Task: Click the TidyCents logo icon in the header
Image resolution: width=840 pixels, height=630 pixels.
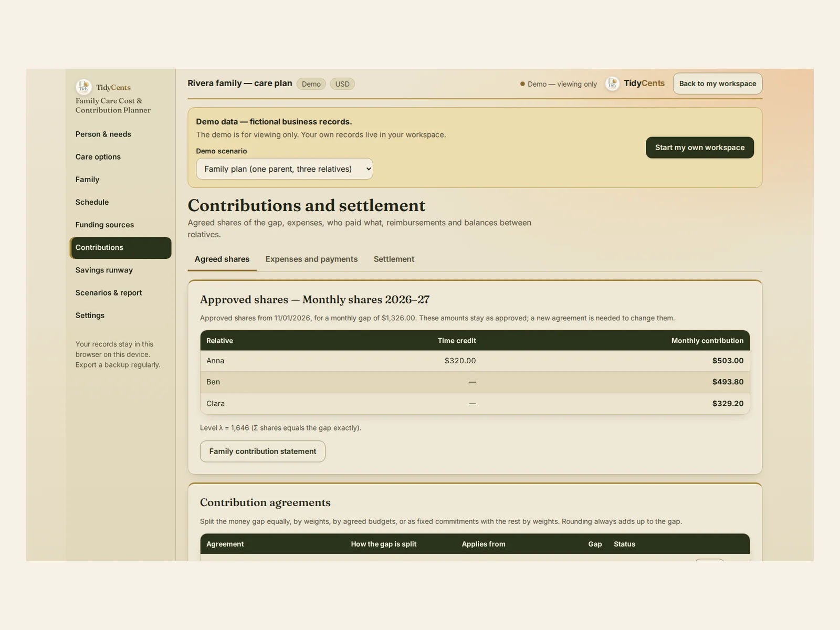Action: click(x=612, y=83)
